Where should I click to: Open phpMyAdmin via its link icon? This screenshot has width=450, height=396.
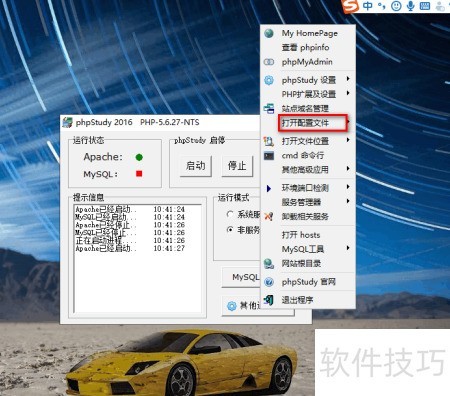coord(269,62)
